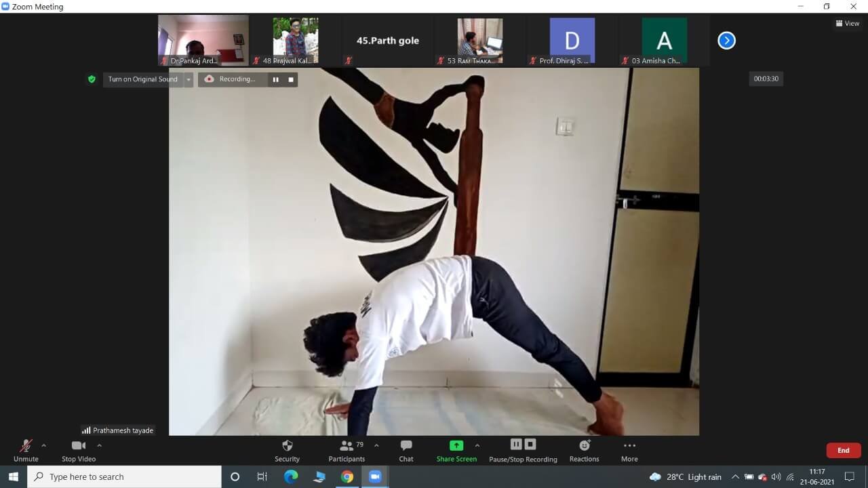Open audio options arrow beside Unmute
This screenshot has height=488, width=868.
pyautogui.click(x=44, y=445)
